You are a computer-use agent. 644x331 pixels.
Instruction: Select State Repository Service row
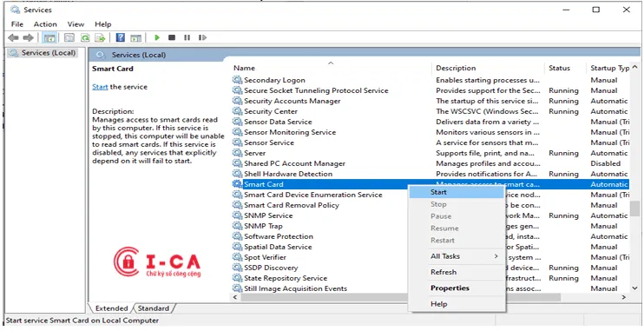coord(430,278)
